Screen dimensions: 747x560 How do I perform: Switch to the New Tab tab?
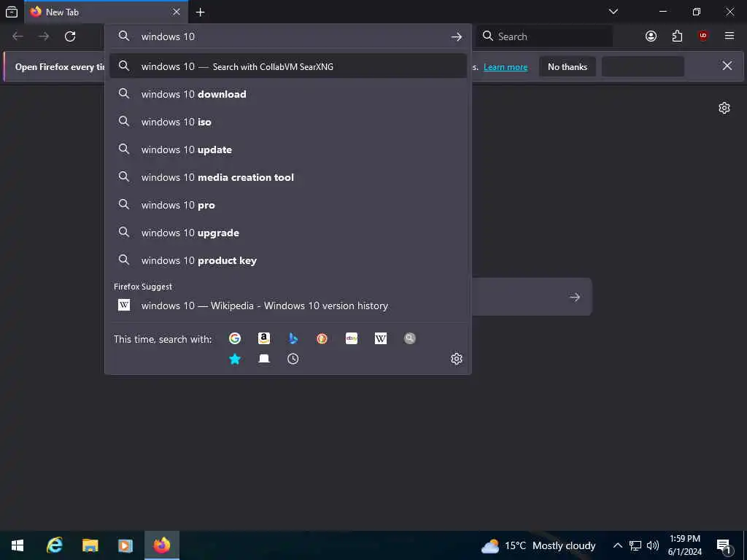pos(107,12)
